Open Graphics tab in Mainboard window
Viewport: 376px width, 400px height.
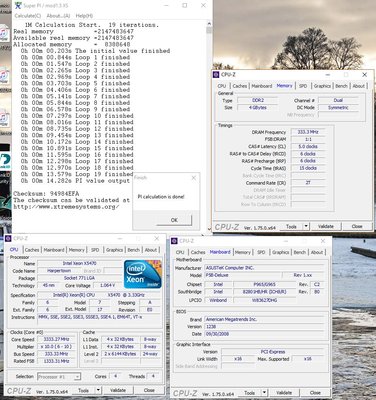(x=280, y=252)
